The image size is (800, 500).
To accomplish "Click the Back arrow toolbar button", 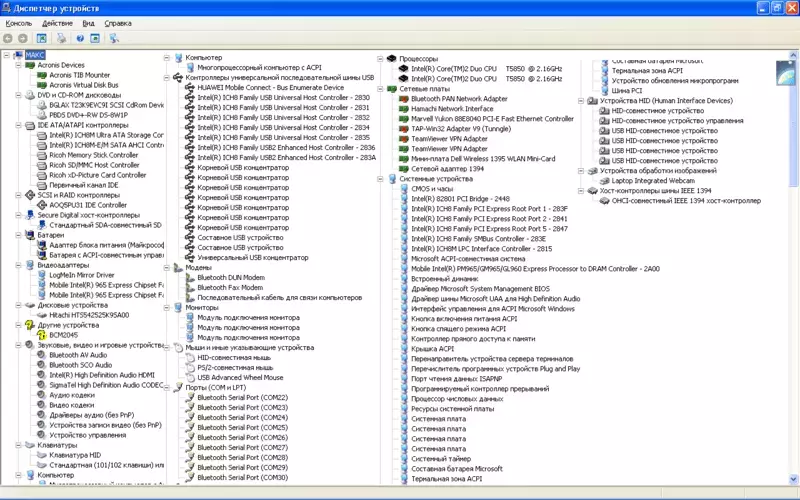I will pyautogui.click(x=8, y=38).
